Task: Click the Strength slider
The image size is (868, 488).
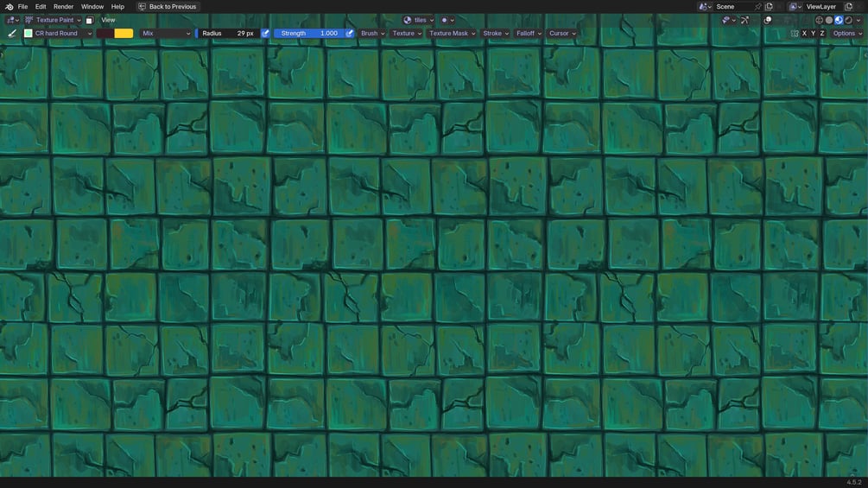Action: [309, 33]
